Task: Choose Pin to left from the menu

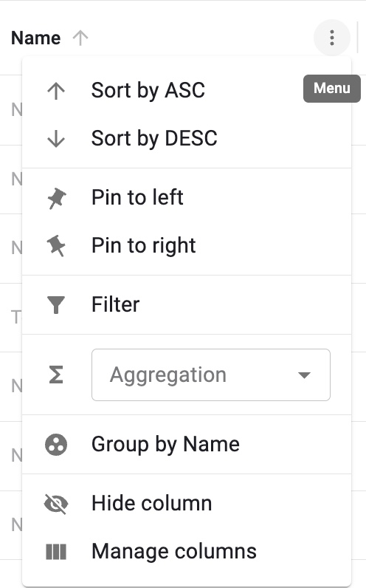Action: [x=187, y=198]
